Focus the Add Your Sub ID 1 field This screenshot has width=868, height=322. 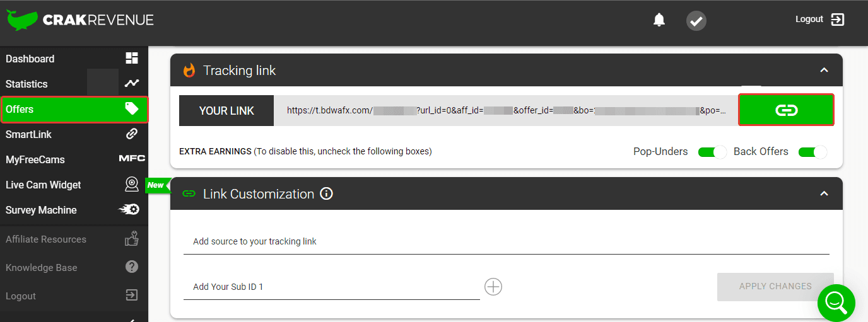[x=332, y=287]
